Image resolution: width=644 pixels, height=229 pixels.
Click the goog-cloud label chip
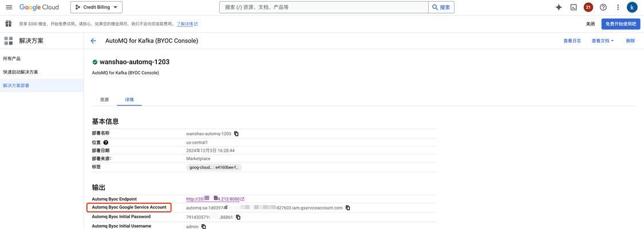214,167
